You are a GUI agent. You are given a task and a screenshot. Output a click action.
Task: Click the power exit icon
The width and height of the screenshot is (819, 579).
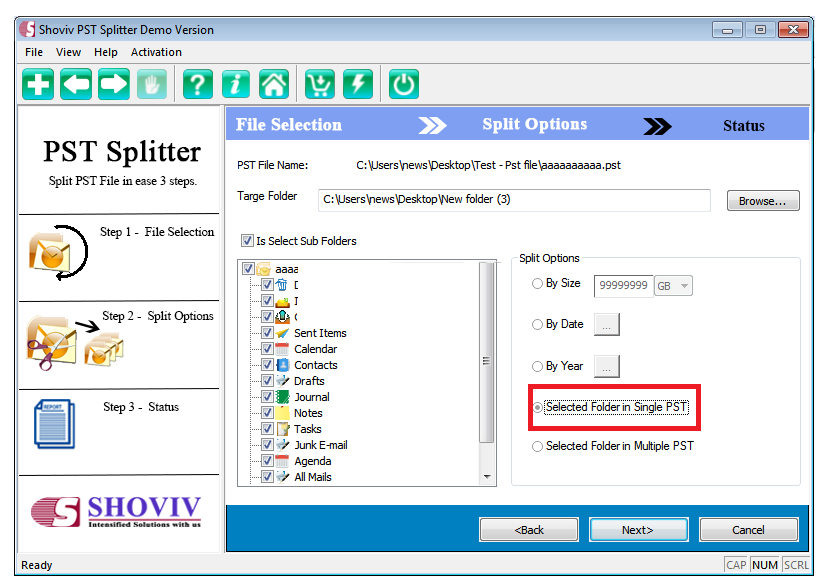(403, 84)
